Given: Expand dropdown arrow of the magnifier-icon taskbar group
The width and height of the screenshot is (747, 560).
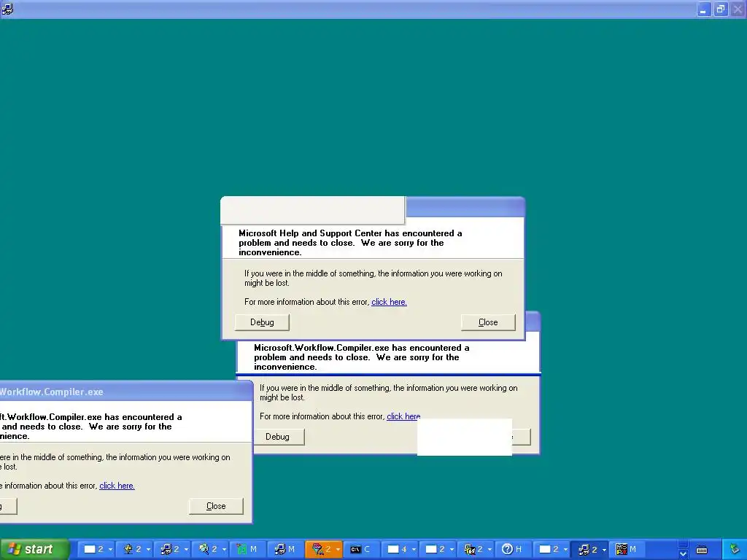Looking at the screenshot, I should (x=224, y=550).
